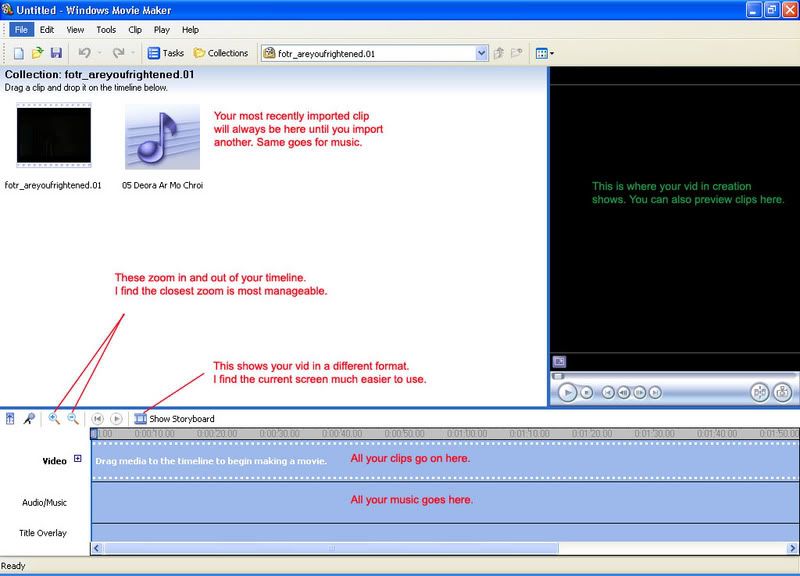Click the fotr_areyoufrightened.01 clip name label
This screenshot has width=800, height=576.
tap(53, 185)
